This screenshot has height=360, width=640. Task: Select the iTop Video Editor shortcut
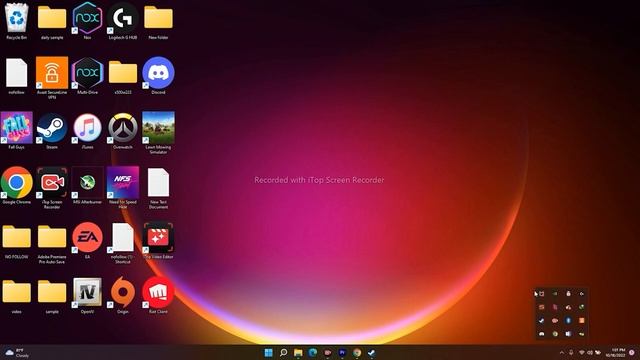coord(158,241)
